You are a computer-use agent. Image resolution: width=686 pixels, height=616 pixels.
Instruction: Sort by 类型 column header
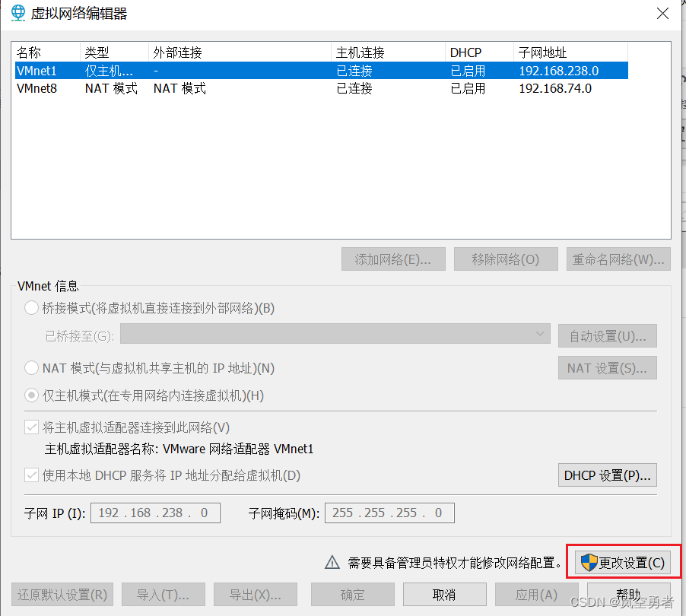point(114,52)
